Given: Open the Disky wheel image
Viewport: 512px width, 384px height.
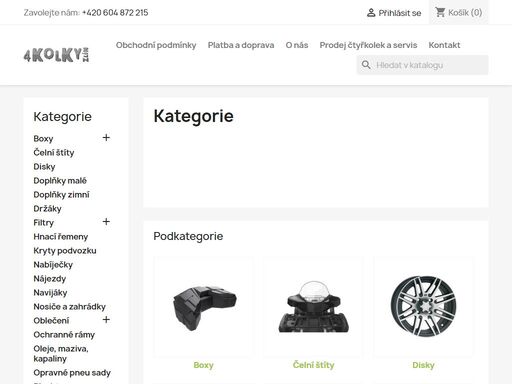Looking at the screenshot, I should point(423,307).
